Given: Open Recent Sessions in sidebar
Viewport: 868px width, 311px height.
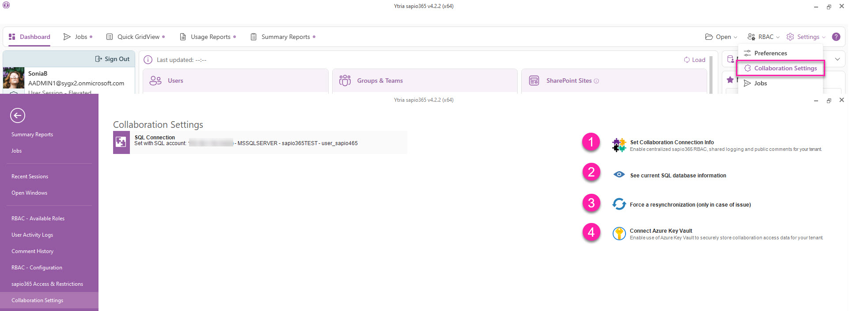Looking at the screenshot, I should click(30, 177).
